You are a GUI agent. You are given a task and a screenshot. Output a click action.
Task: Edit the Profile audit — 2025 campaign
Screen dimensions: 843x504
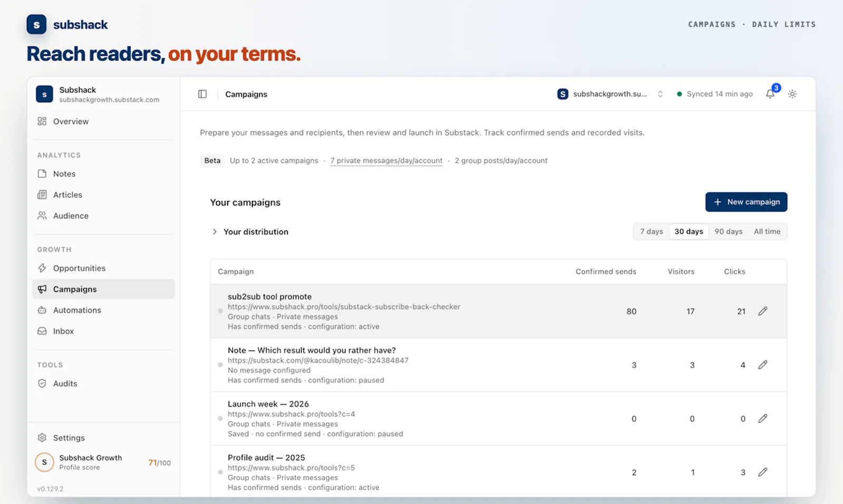coord(762,472)
